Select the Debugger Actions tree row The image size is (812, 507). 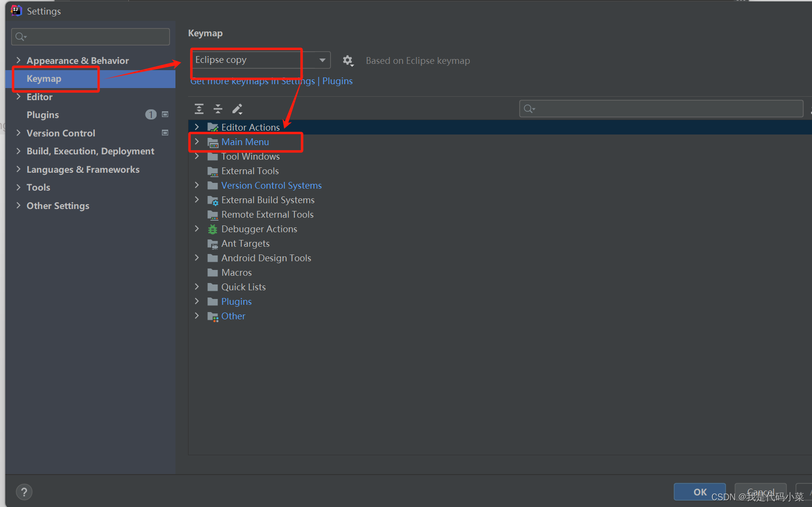[500, 229]
